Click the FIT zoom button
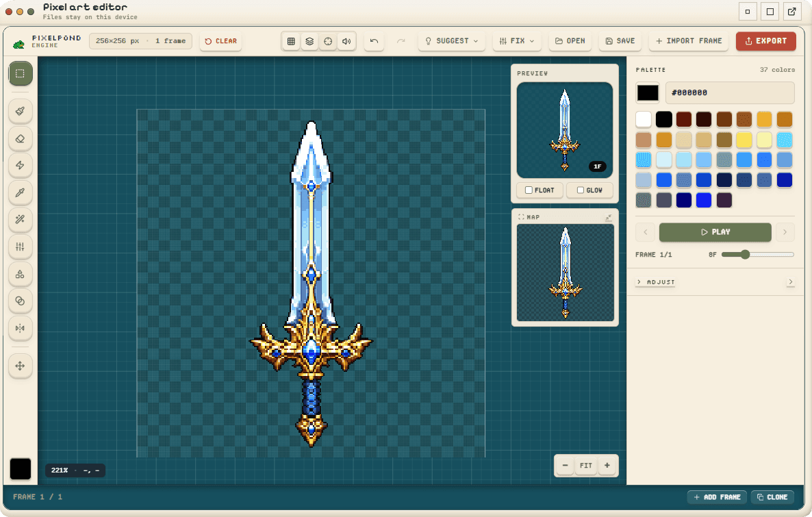This screenshot has width=812, height=517. coord(585,465)
